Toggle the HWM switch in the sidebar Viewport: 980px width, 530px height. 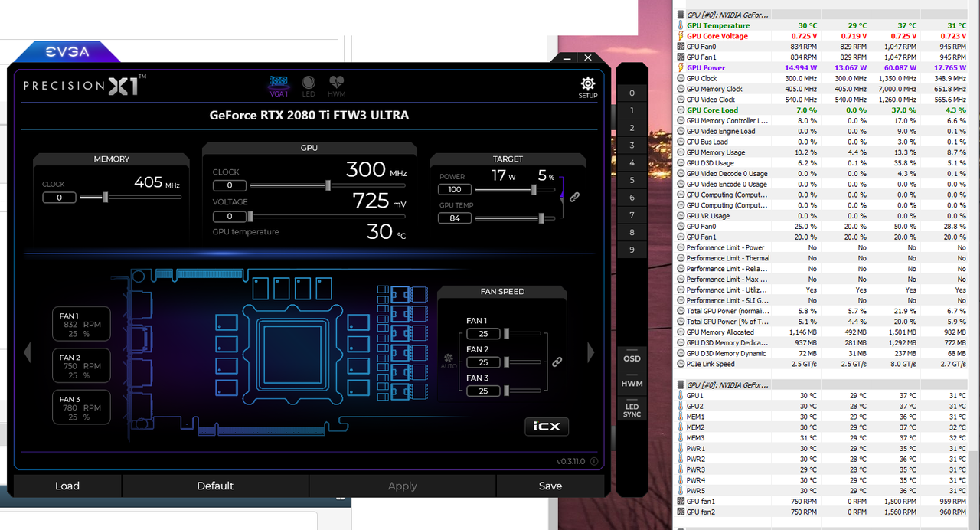632,383
